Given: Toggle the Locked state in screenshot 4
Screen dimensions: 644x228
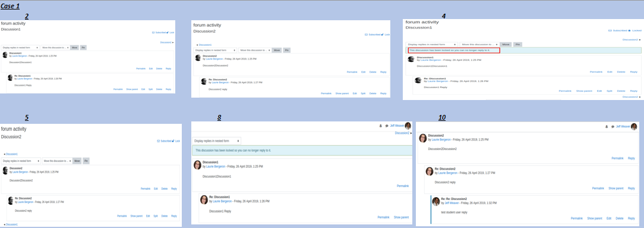Looking at the screenshot, I should pyautogui.click(x=635, y=30).
